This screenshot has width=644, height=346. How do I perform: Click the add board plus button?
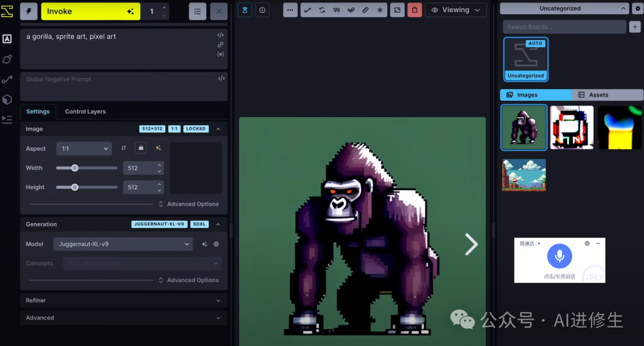point(635,27)
